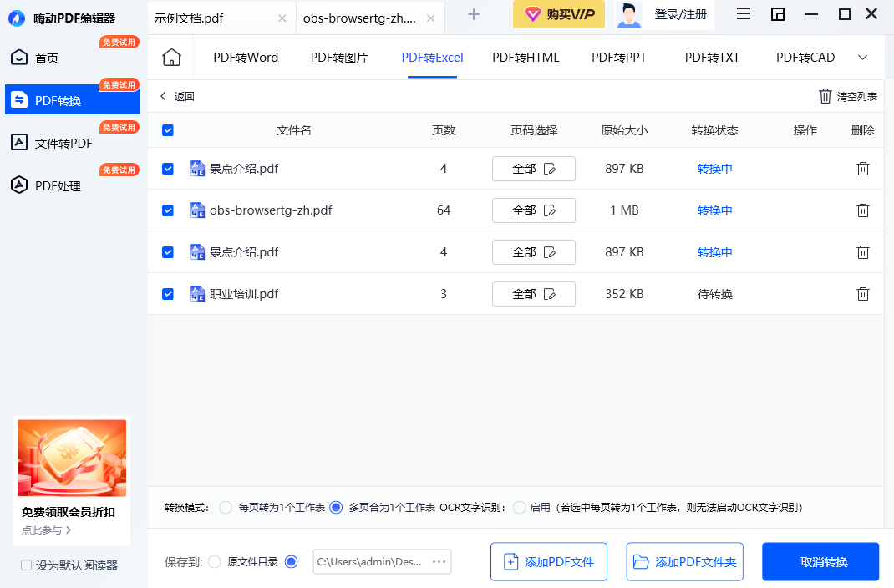Screen dimensions: 894x588
Task: Delete the obs-browsertg-zh.pdf row with trash icon
Action: click(x=863, y=210)
